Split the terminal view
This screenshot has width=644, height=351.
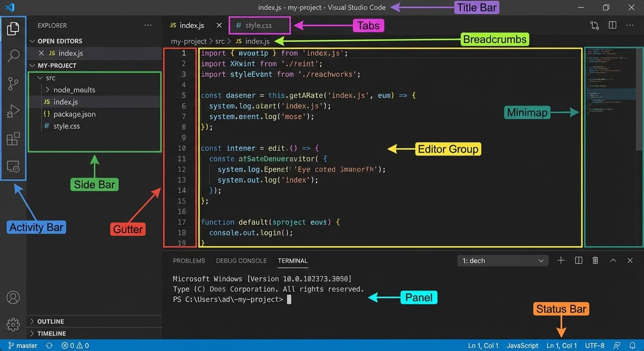578,260
